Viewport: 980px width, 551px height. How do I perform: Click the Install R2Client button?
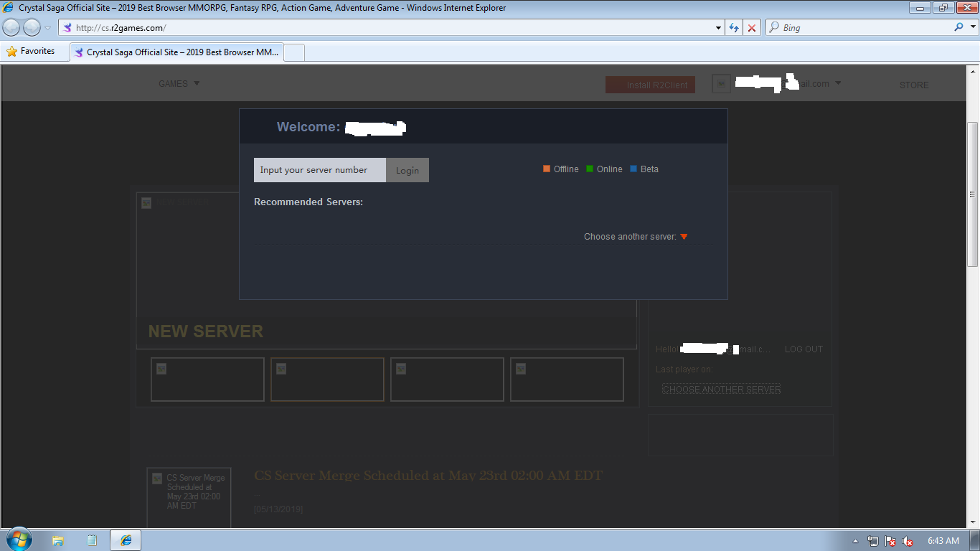(650, 85)
